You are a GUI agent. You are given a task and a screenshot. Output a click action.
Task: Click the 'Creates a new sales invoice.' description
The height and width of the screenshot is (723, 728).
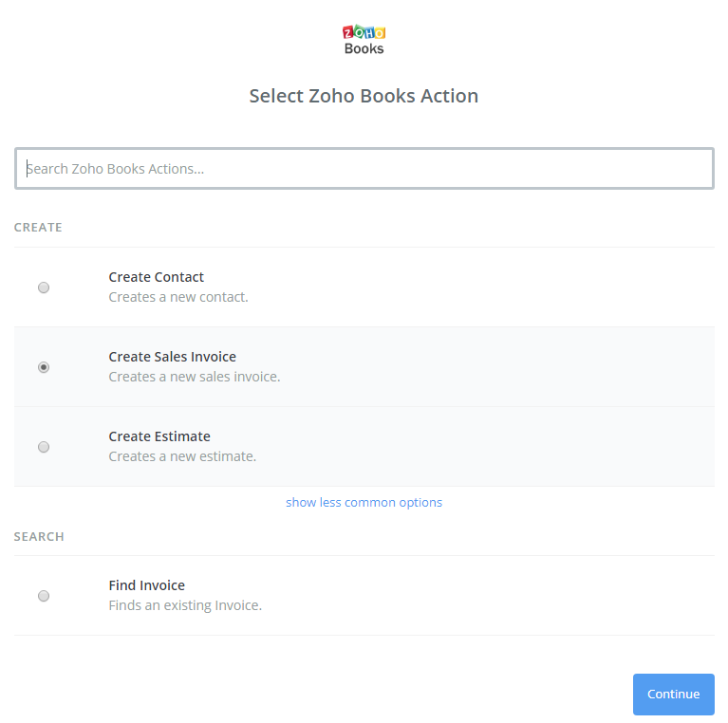tap(195, 377)
